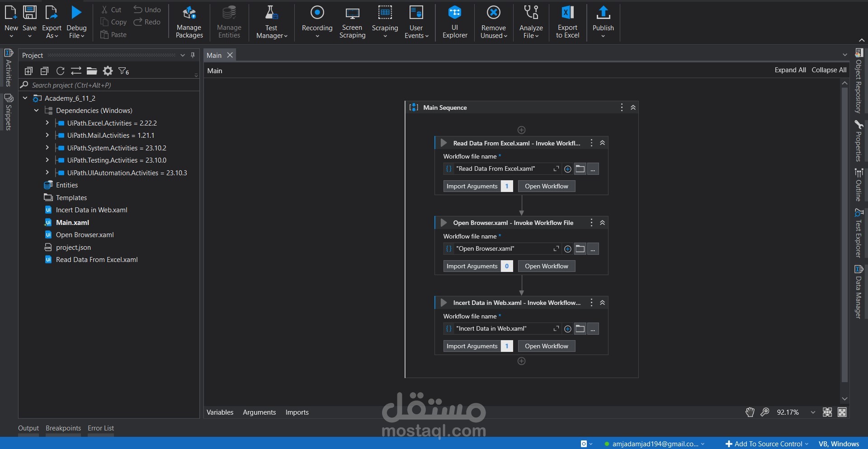This screenshot has height=449, width=868.
Task: Click the Undo arrow in the ribbon
Action: (147, 9)
